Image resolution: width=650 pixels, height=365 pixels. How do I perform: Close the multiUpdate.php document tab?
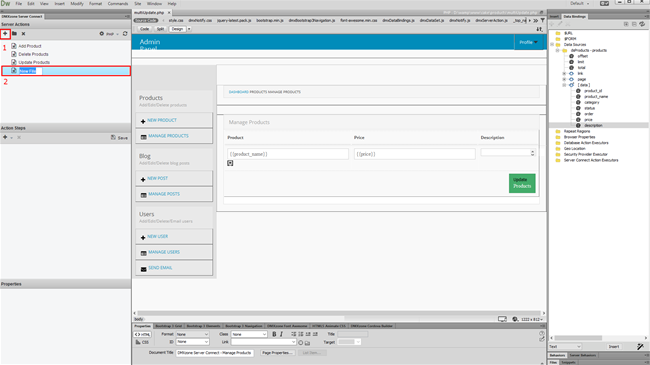click(x=169, y=13)
